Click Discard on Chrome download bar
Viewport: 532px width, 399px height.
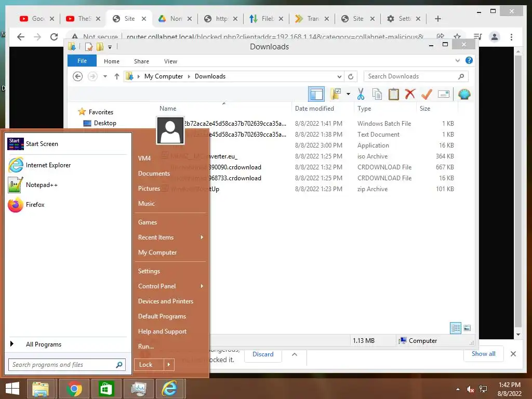pos(263,354)
